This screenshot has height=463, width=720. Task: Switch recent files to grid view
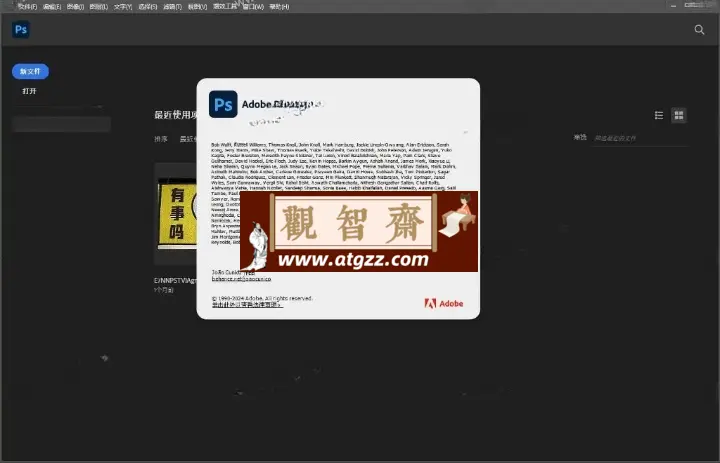coord(679,115)
